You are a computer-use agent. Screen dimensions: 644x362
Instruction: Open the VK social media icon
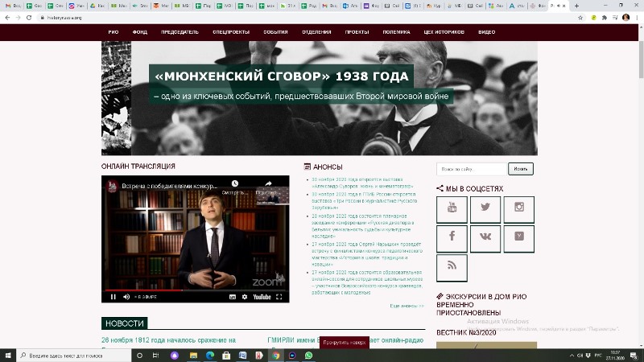pos(485,238)
